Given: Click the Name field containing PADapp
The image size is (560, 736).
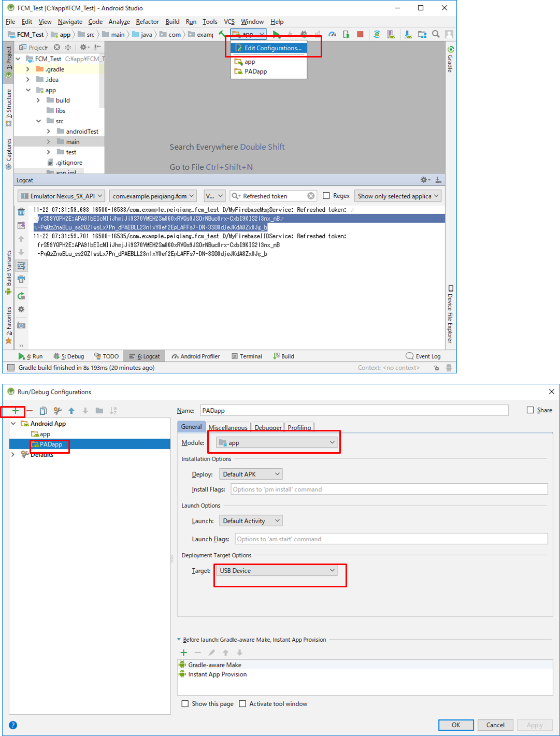Looking at the screenshot, I should coord(354,410).
